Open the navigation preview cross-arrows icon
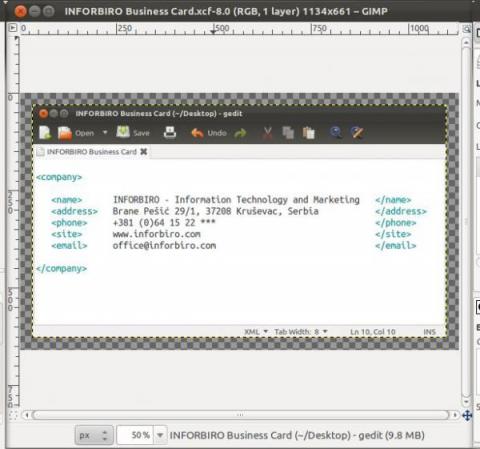This screenshot has width=480, height=449. point(467,415)
